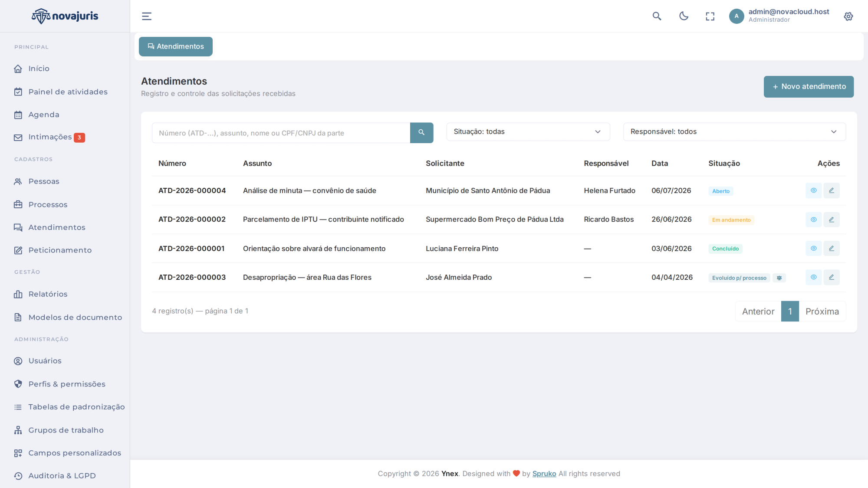Open the Responsável: todos dropdown
This screenshot has height=488, width=868.
tap(734, 132)
